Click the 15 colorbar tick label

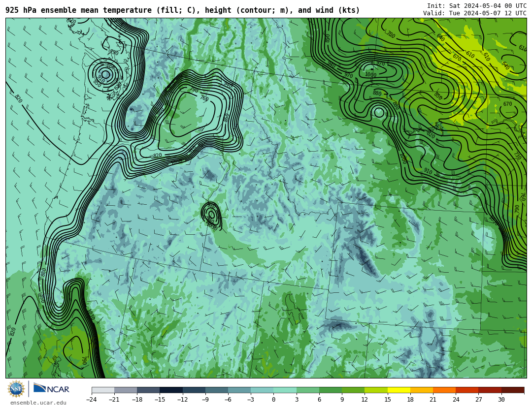tap(388, 400)
